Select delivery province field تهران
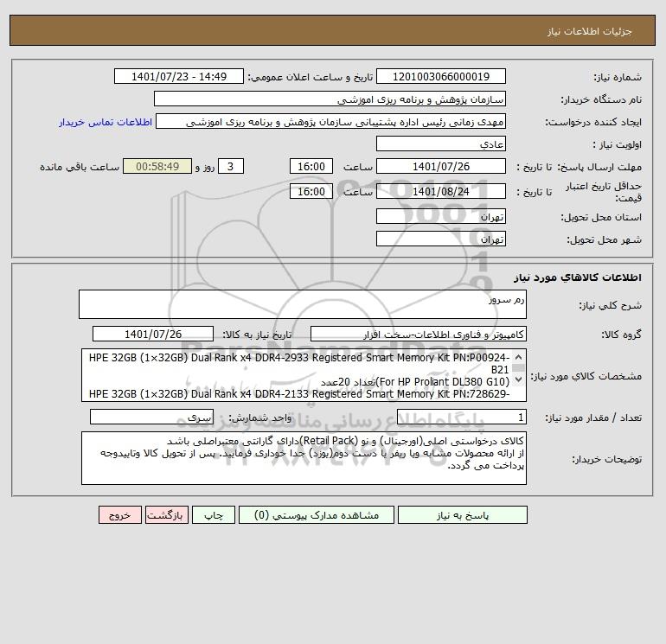 (x=441, y=216)
